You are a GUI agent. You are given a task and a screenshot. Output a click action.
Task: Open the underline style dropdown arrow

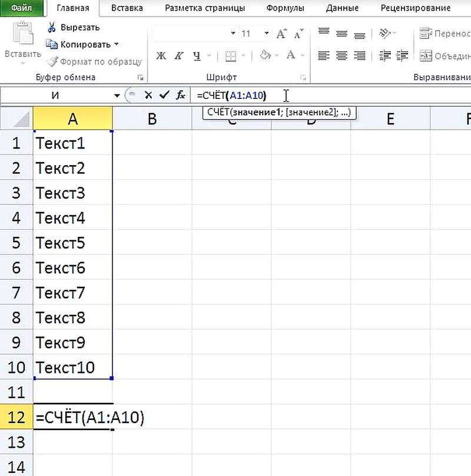209,55
